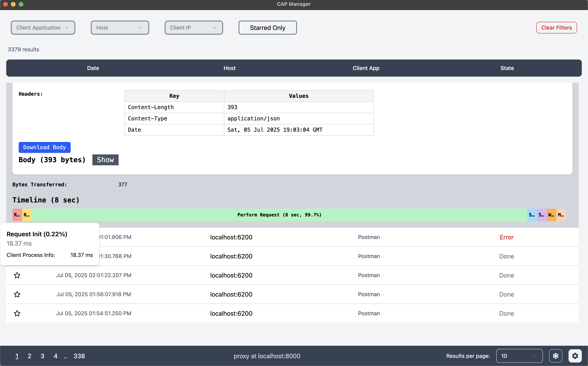Open the Client Application dropdown
The width and height of the screenshot is (588, 366).
(43, 28)
